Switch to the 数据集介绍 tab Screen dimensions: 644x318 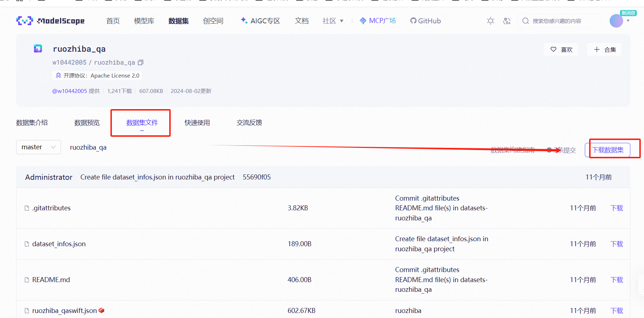[x=32, y=123]
